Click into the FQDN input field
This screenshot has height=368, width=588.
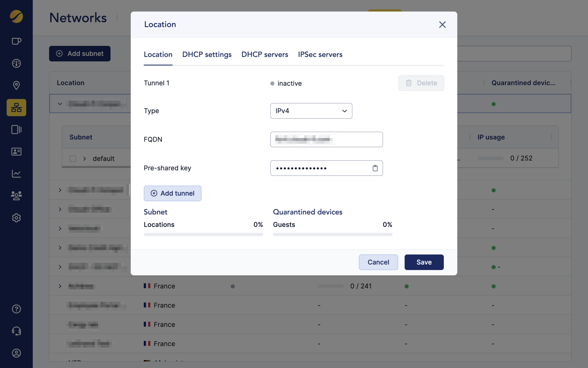click(326, 139)
